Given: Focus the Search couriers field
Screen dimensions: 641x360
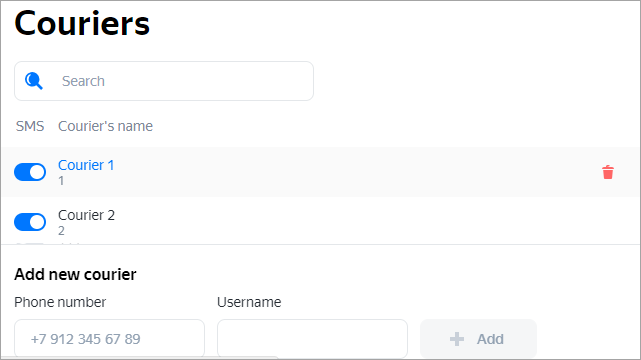Looking at the screenshot, I should click(x=164, y=81).
